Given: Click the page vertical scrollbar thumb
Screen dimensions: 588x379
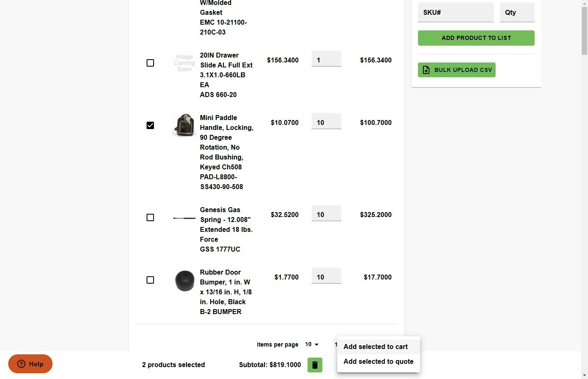Looking at the screenshot, I should (x=584, y=31).
